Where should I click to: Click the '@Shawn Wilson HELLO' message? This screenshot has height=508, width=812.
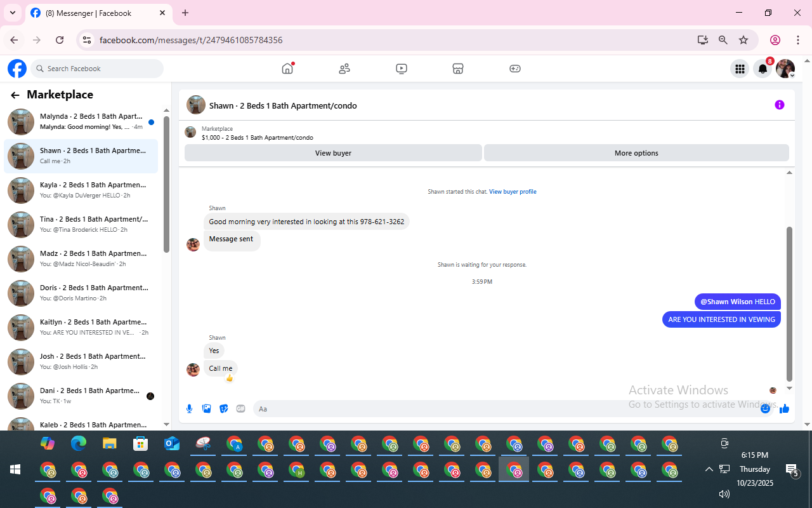[738, 302]
